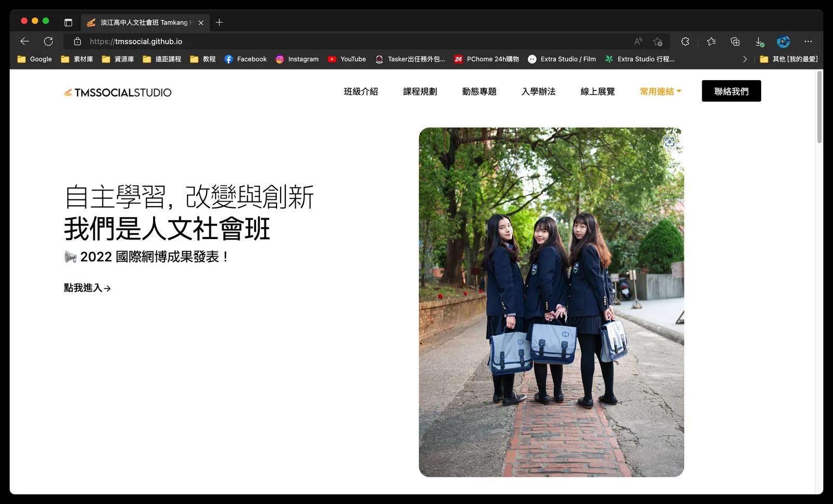Viewport: 833px width, 504px height.
Task: Show the Downloads icon panel
Action: [x=760, y=42]
